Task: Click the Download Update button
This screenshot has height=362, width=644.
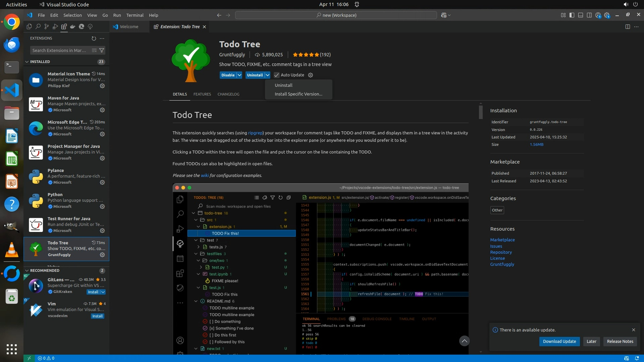Action: [x=559, y=341]
